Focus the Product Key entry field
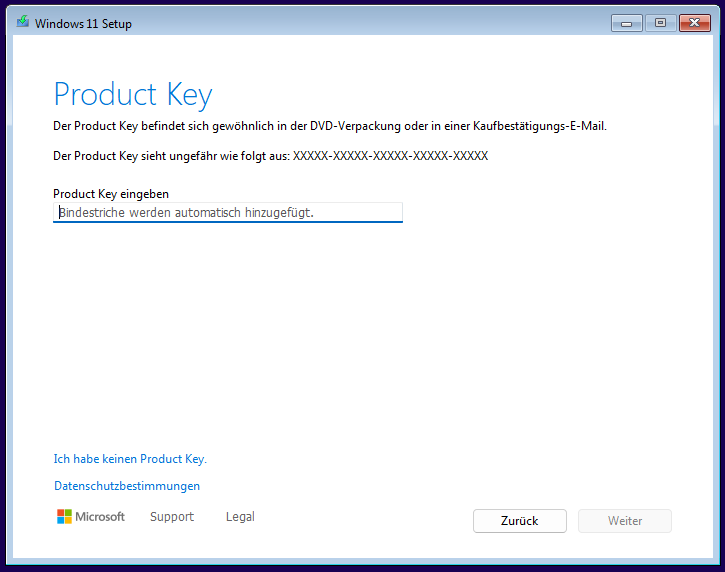 click(228, 212)
